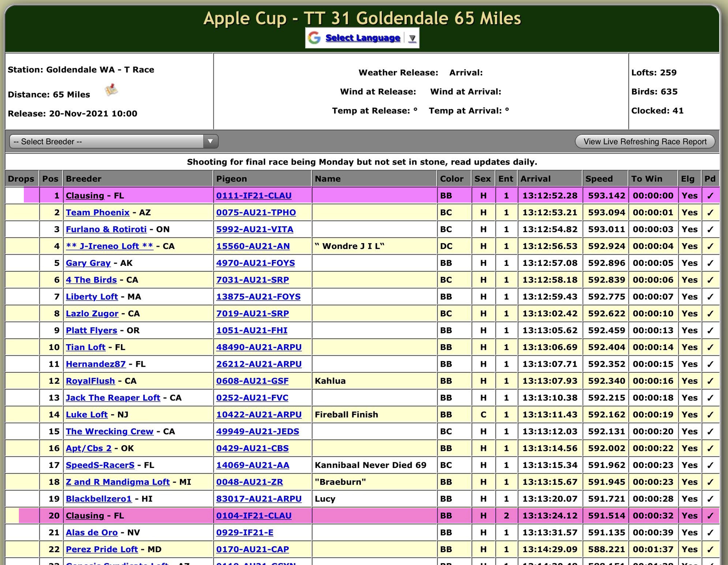Click the pink drops cell in row 20
This screenshot has width=728, height=565.
pos(29,516)
